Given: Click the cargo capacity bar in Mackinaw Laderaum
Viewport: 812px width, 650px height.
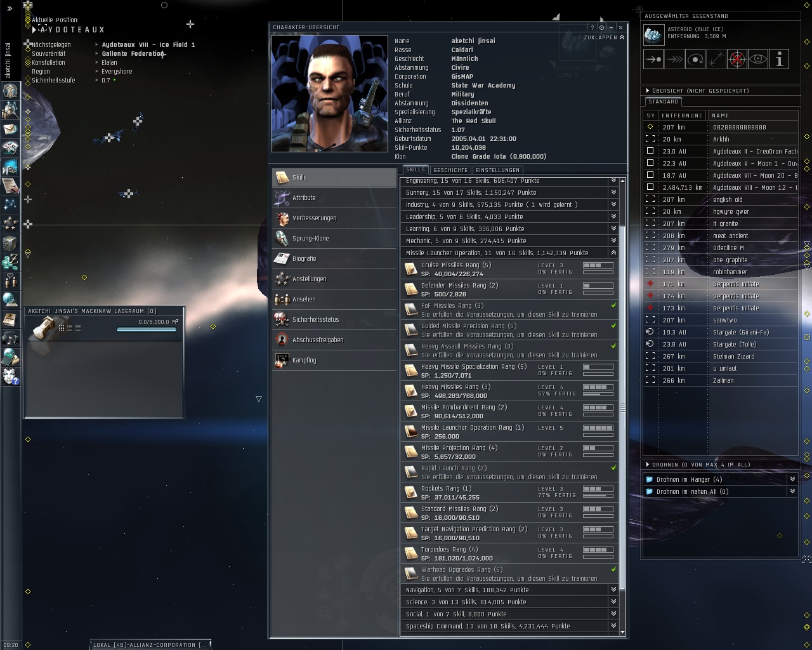Looking at the screenshot, I should tap(147, 329).
